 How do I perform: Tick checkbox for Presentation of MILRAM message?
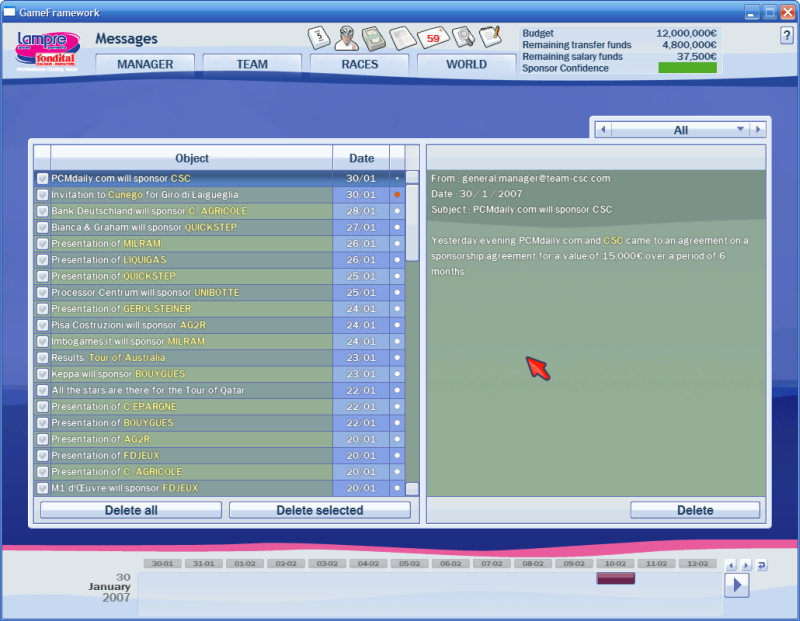tap(42, 244)
